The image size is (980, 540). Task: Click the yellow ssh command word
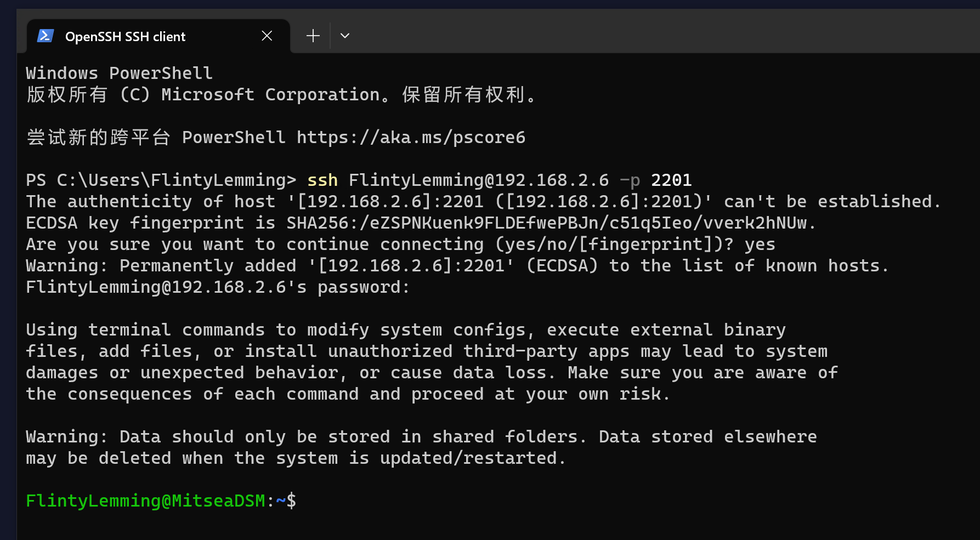pos(322,180)
